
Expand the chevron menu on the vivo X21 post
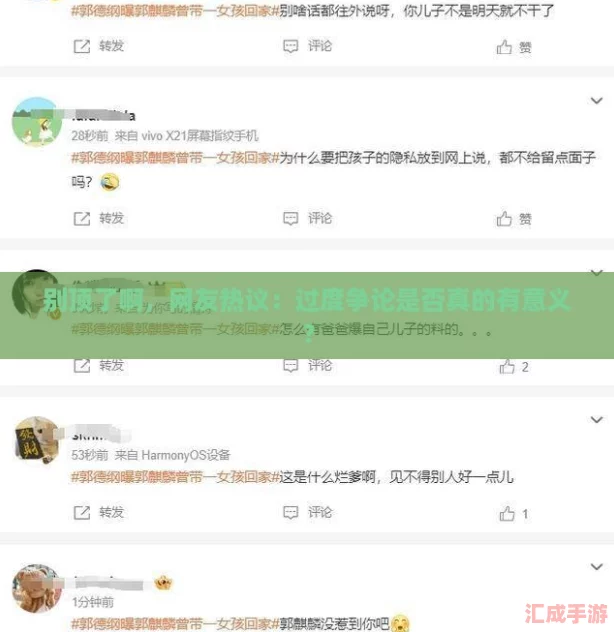596,100
